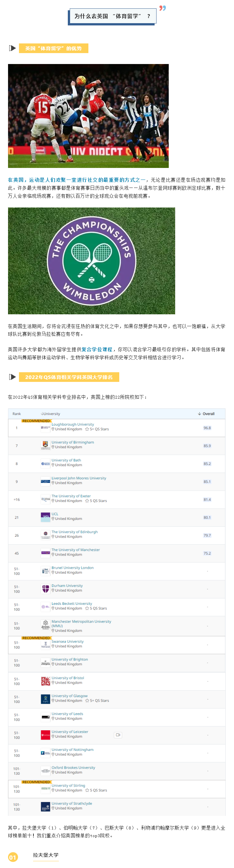Screen dimensions: 234x868
Task: Click the University of Bristol red logo
Action: coord(45,681)
